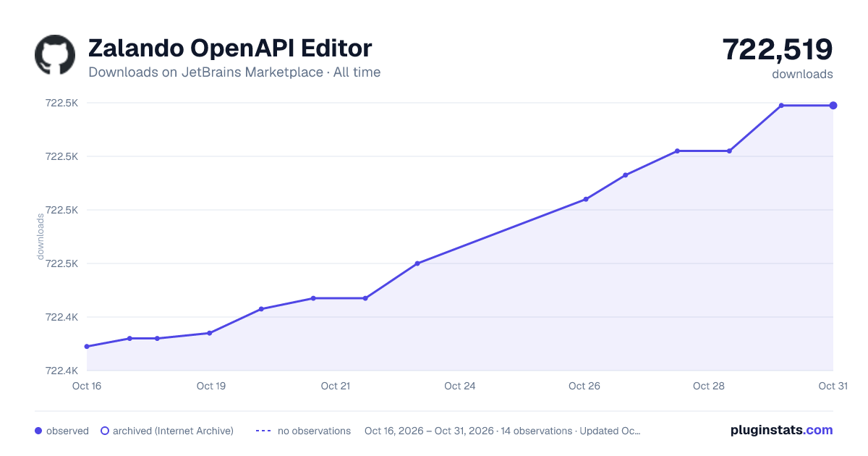This screenshot has width=868, height=456.
Task: Click the filled dot icon beside 'observed'
Action: coord(38,431)
